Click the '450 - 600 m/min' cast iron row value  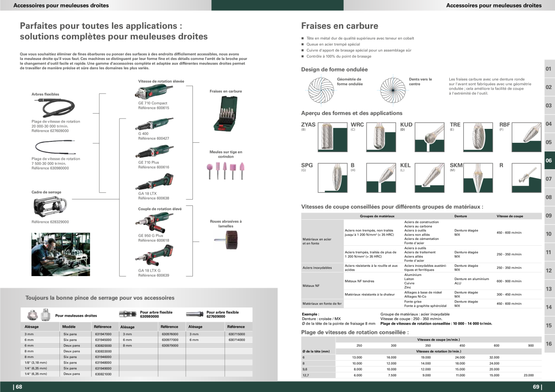click(x=509, y=304)
